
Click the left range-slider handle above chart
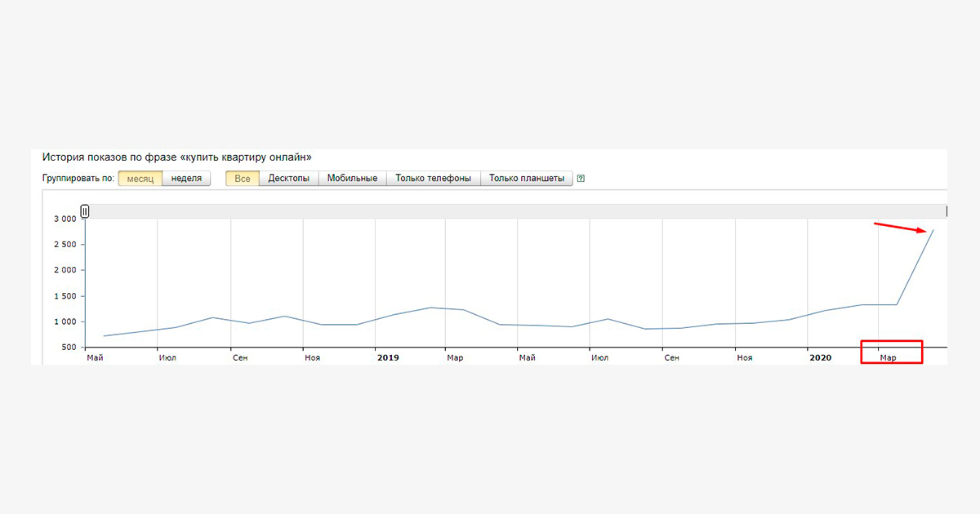point(85,211)
